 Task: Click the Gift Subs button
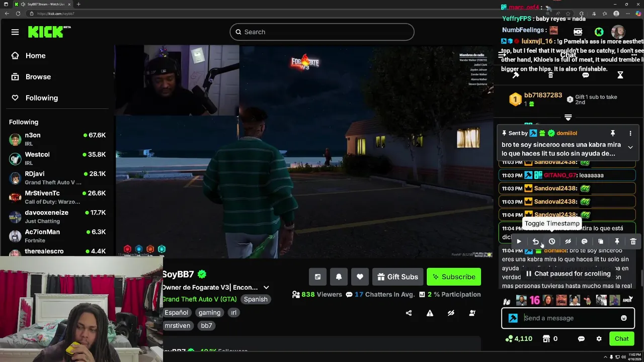(x=397, y=277)
